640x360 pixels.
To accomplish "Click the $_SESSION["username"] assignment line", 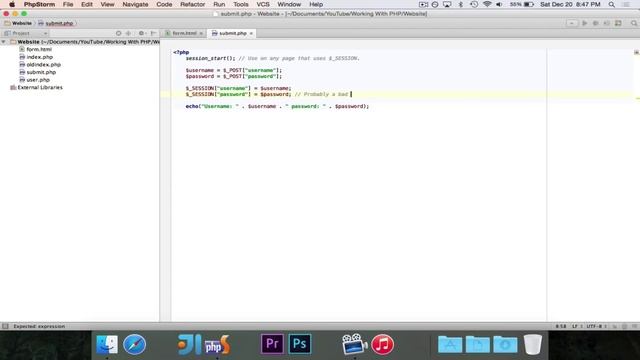I will coord(238,88).
